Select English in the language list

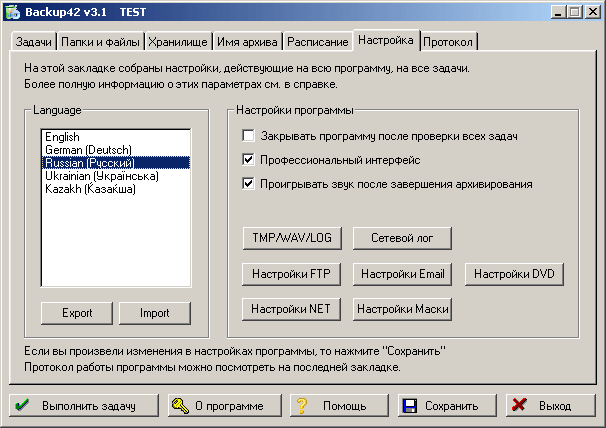click(116, 137)
